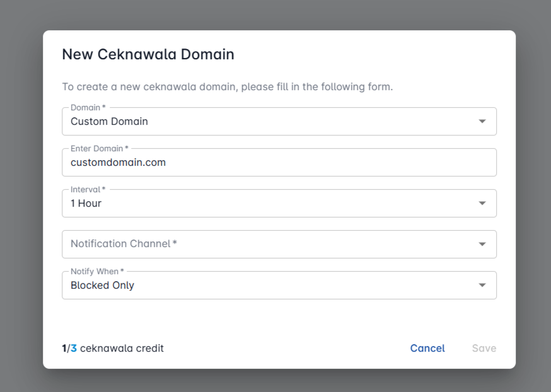Click the "Domain *" field label
The image size is (551, 392).
88,108
